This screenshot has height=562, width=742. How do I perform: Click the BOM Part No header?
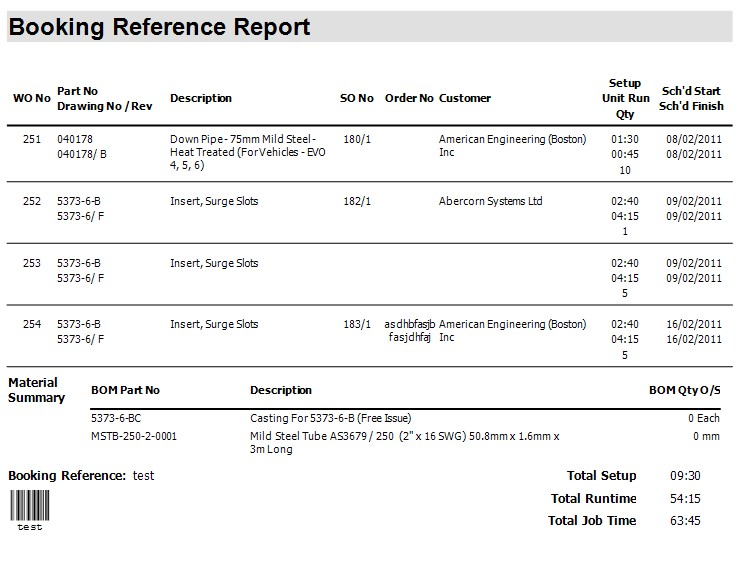pos(125,390)
